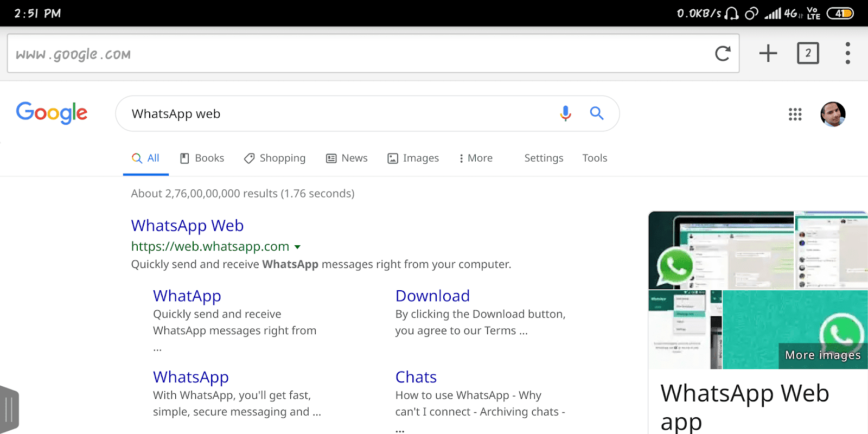Viewport: 868px width, 434px height.
Task: Open the Download sitelink
Action: [x=432, y=296]
